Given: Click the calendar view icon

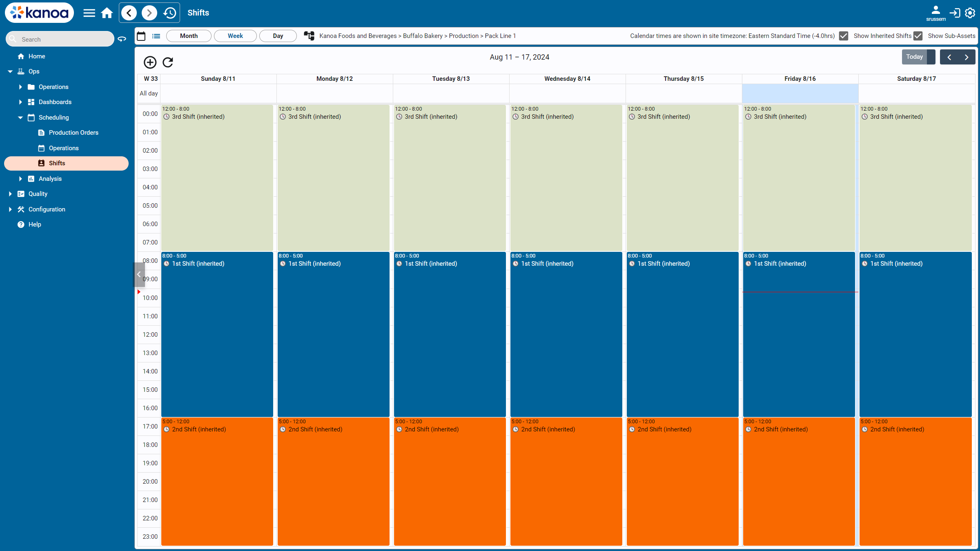Looking at the screenshot, I should (x=141, y=35).
